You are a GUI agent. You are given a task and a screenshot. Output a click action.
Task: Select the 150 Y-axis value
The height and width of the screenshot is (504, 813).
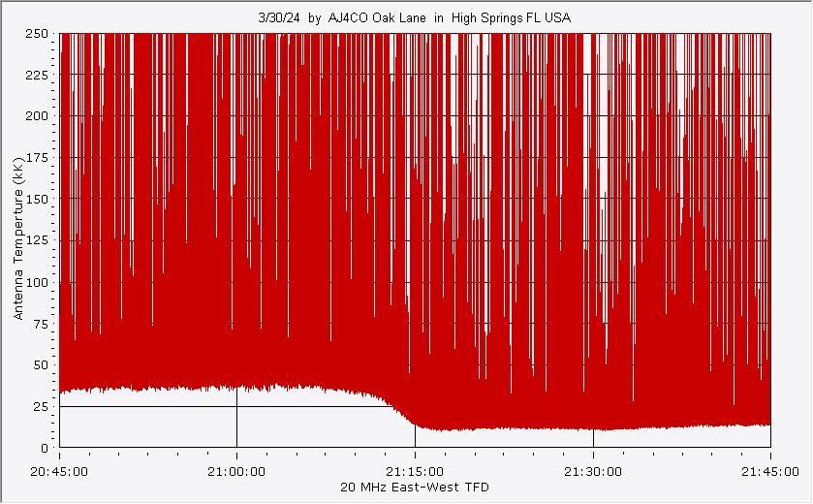pyautogui.click(x=37, y=199)
